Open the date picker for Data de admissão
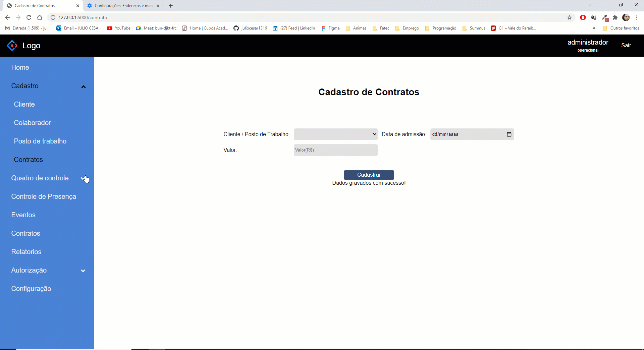The width and height of the screenshot is (644, 350). [509, 134]
